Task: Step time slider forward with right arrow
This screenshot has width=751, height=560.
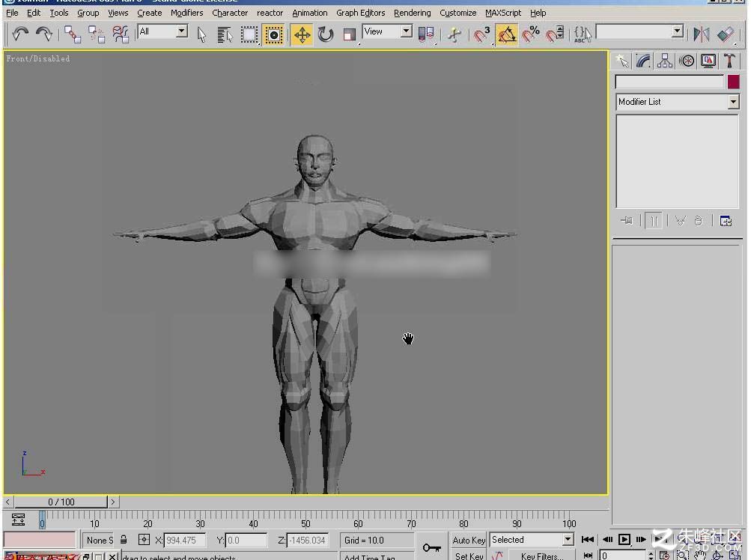Action: tap(113, 502)
